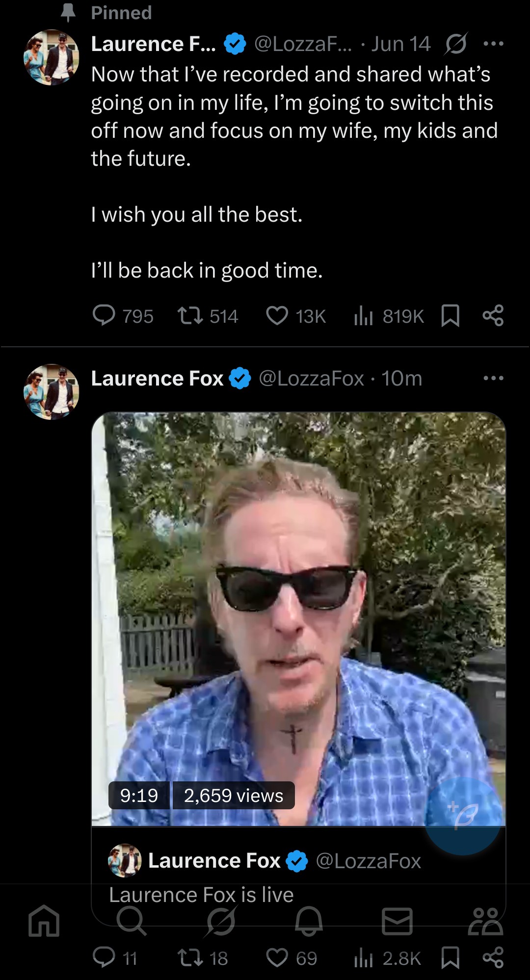530x980 pixels.
Task: Open replies on the pinned post
Action: click(123, 316)
